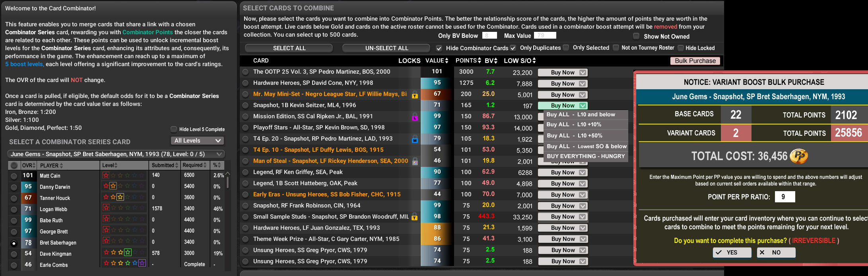Screen dimensions: 868x276
Task: Uncheck Hide Combinator Cards checkbox
Action: pos(439,48)
